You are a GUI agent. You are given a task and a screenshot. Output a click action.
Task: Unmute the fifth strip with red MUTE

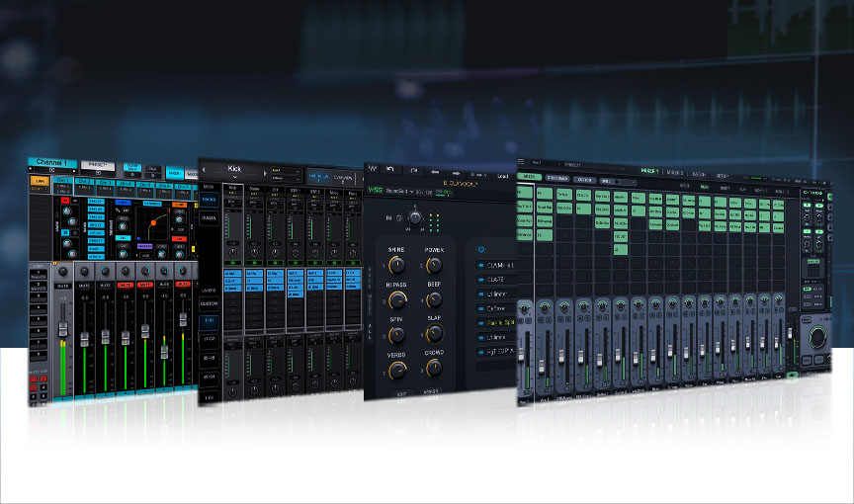tap(145, 284)
